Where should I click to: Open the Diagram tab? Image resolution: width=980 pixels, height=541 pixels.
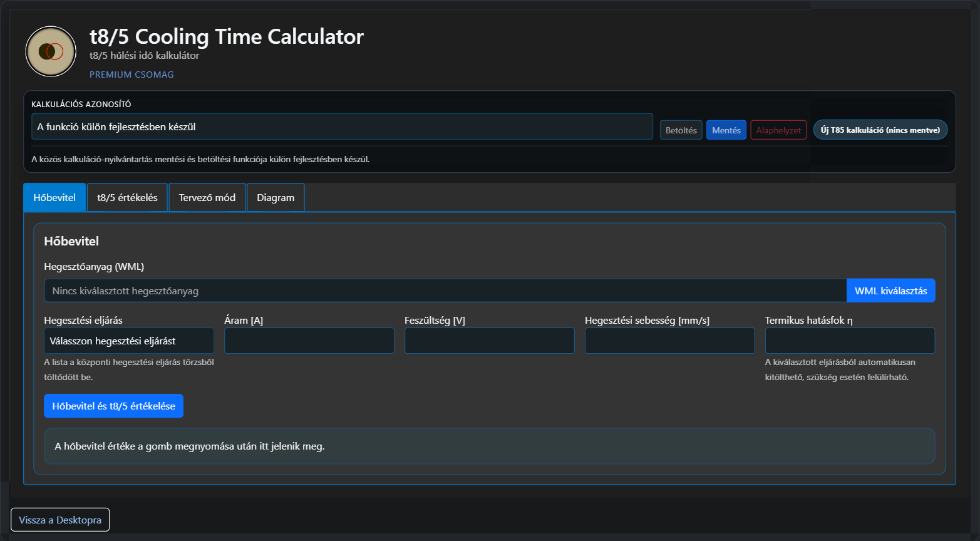[276, 197]
